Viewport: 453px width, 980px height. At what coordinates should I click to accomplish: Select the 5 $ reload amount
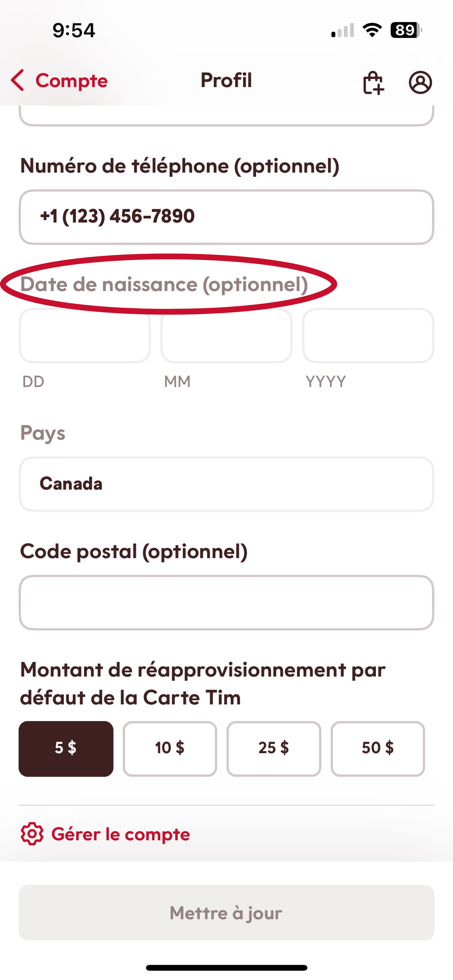click(x=66, y=748)
